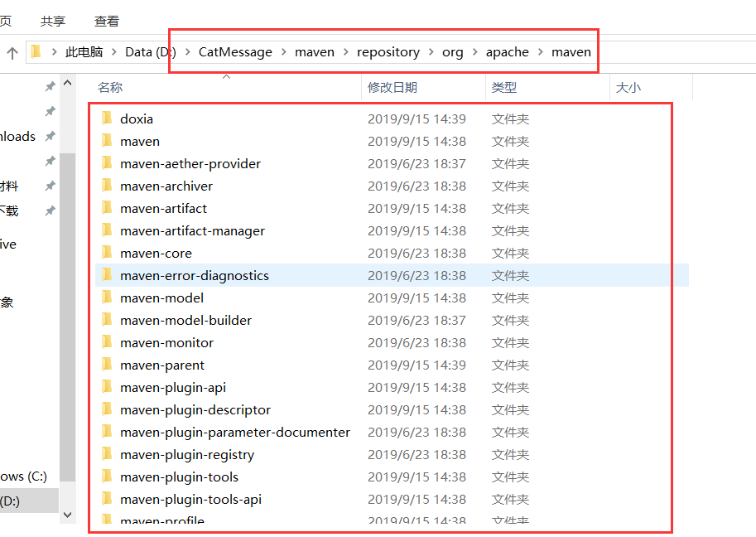Expand chevron after Data (D:) in path

tap(188, 51)
